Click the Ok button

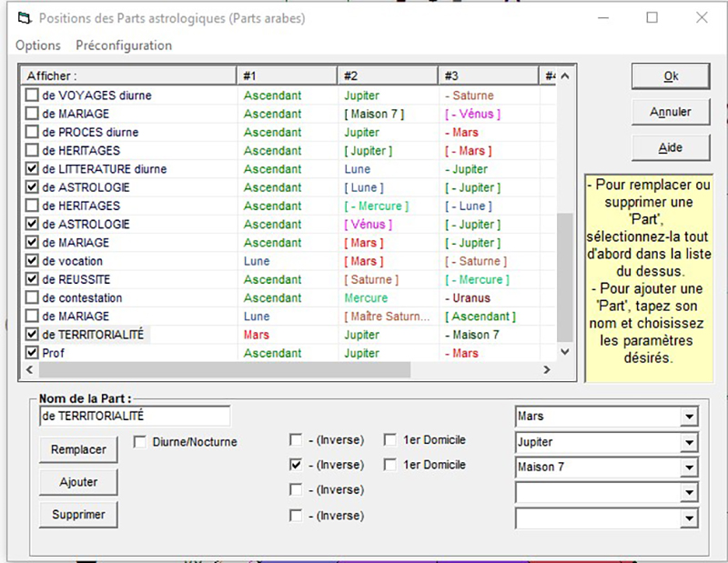(671, 76)
